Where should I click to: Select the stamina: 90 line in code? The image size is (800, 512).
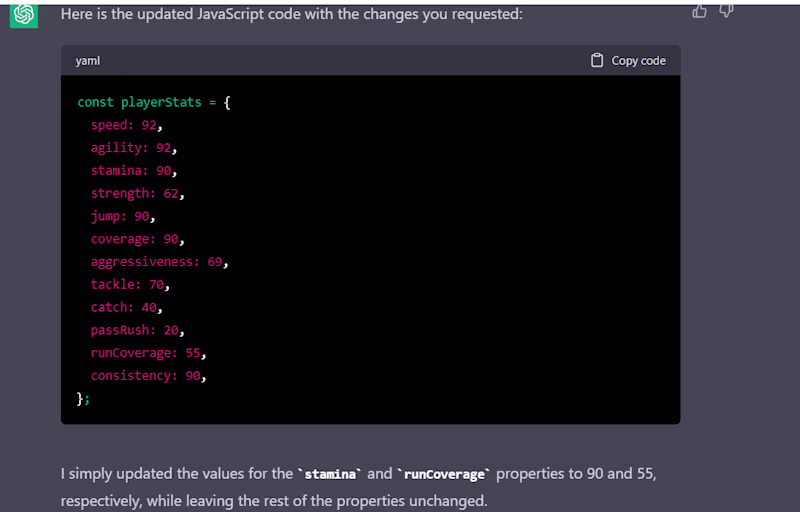coord(133,171)
